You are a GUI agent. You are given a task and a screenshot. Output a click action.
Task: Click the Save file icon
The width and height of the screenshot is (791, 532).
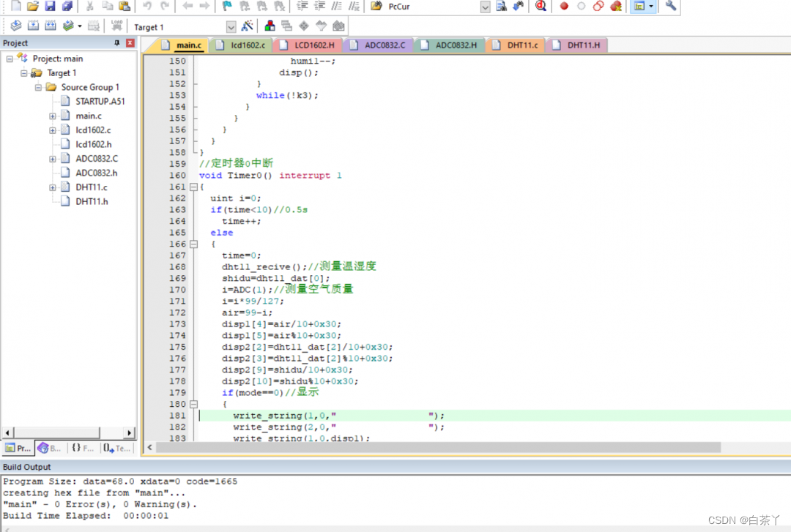50,6
